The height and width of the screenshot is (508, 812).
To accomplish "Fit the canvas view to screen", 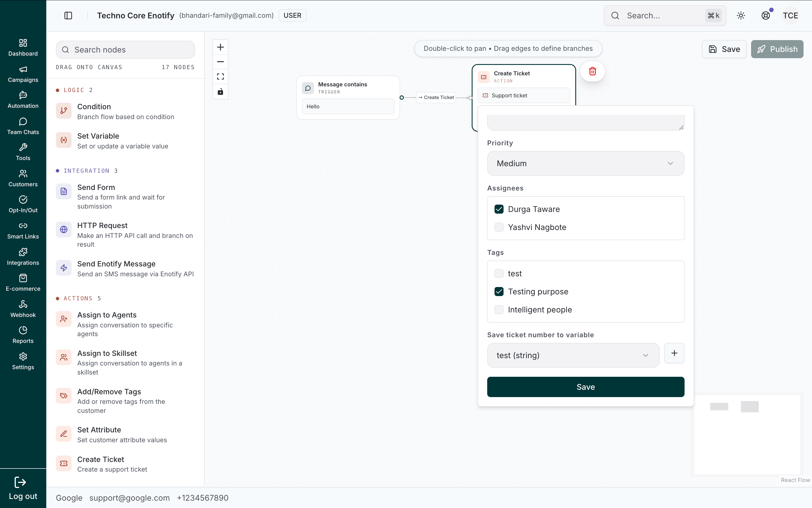I will tap(220, 76).
